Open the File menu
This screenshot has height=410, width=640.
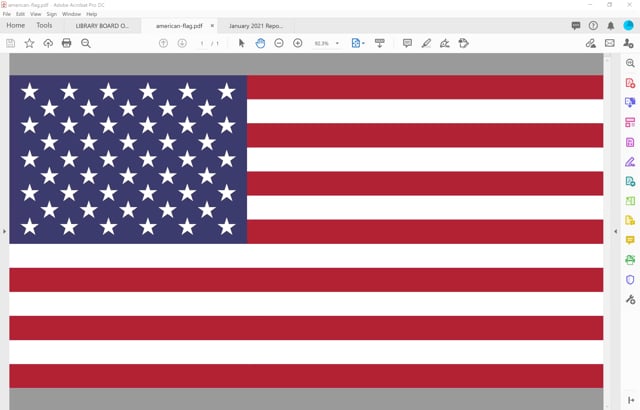tap(7, 14)
